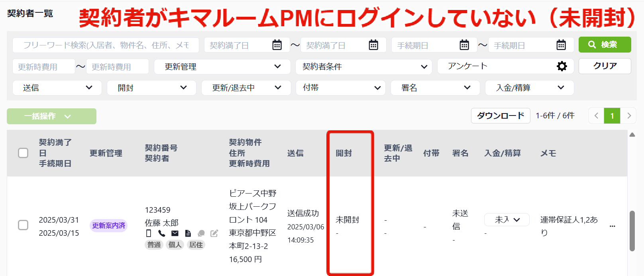
Task: Click the 普通 tag
Action: (x=154, y=245)
